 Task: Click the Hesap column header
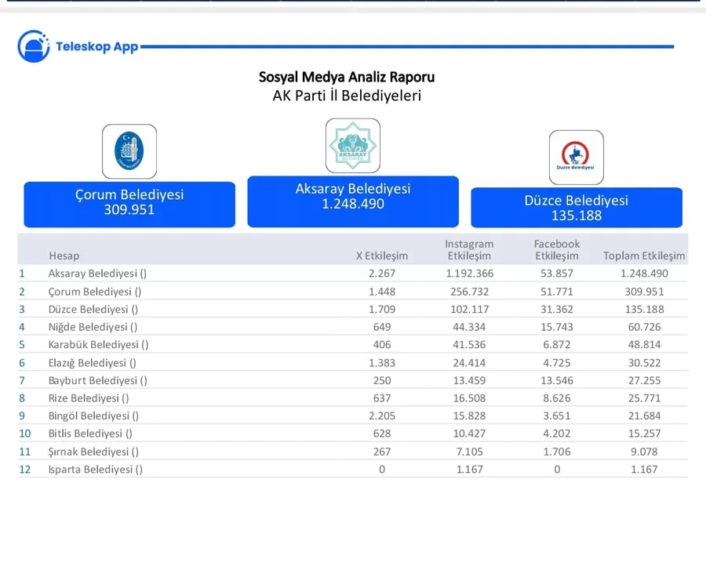pyautogui.click(x=64, y=256)
